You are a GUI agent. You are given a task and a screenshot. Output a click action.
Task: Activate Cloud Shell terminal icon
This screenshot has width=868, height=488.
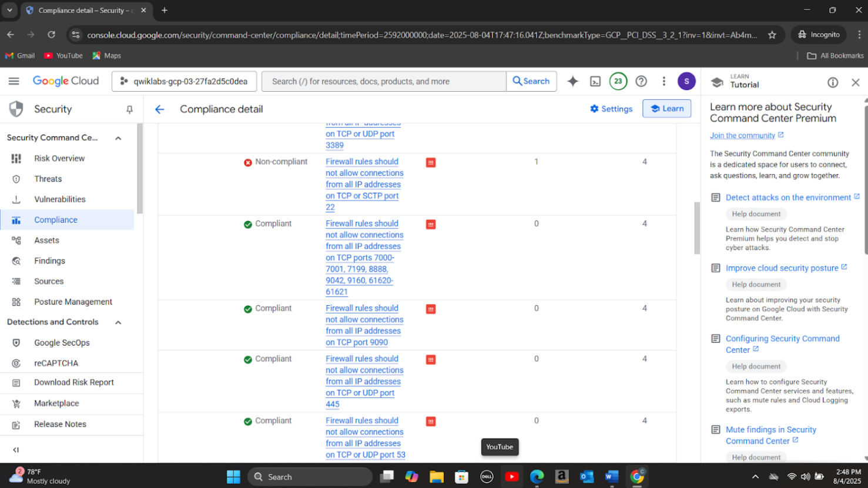[595, 81]
